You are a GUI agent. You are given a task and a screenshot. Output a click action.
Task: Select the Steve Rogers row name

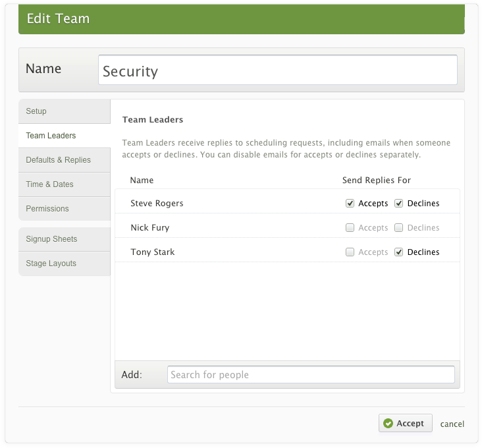tap(157, 204)
